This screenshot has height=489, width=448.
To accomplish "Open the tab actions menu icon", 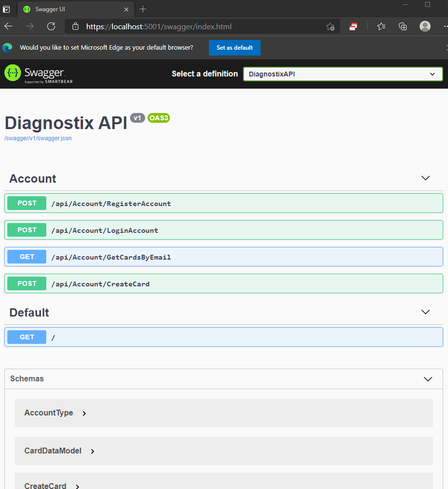I will click(6, 9).
